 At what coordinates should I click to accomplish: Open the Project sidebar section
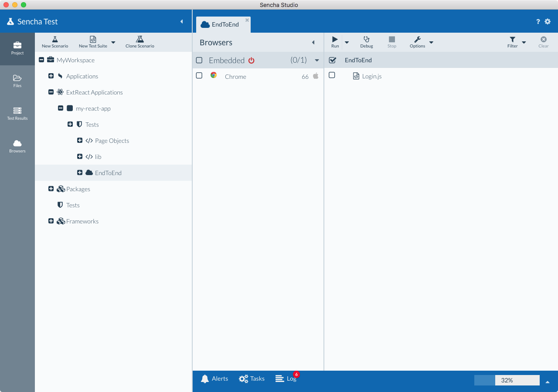click(x=17, y=49)
